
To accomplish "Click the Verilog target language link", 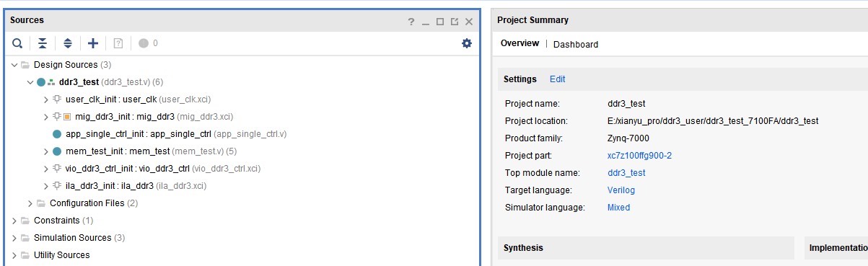I will pyautogui.click(x=621, y=190).
